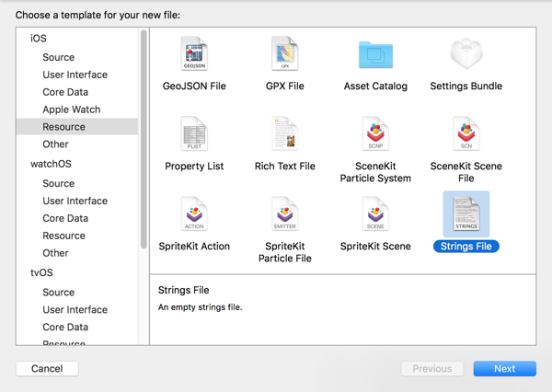
Task: Pick the SpriteKit Scene template icon
Action: pyautogui.click(x=375, y=214)
